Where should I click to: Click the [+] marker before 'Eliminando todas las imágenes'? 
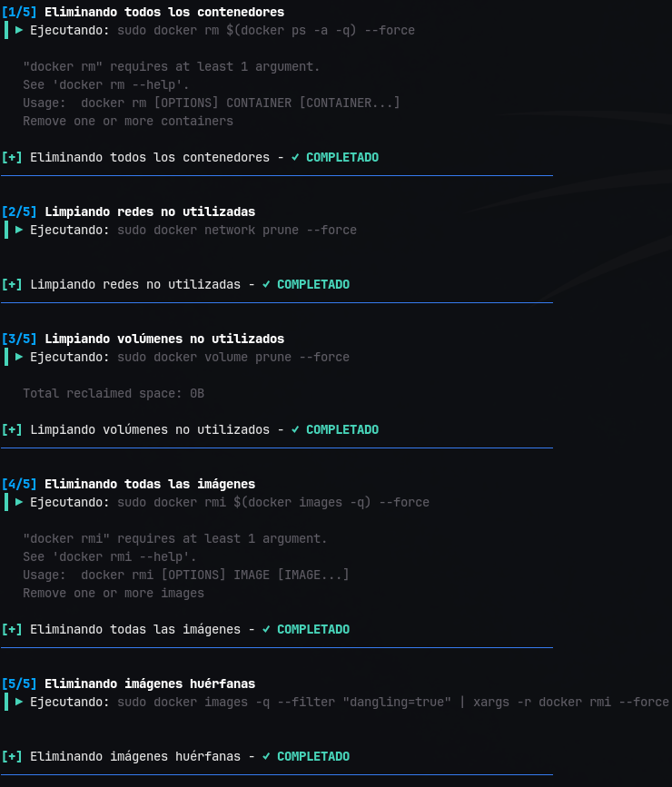(12, 629)
